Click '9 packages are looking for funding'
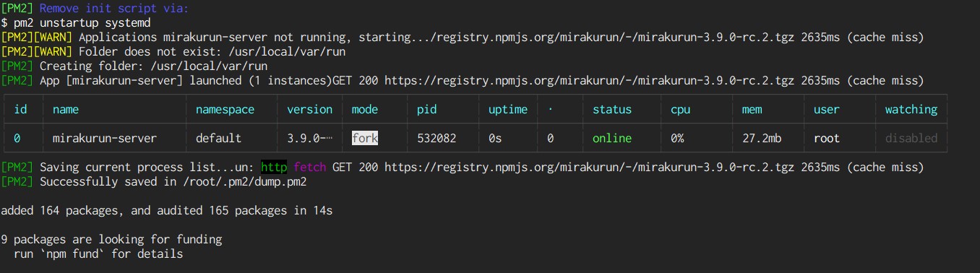The height and width of the screenshot is (273, 980). click(111, 239)
